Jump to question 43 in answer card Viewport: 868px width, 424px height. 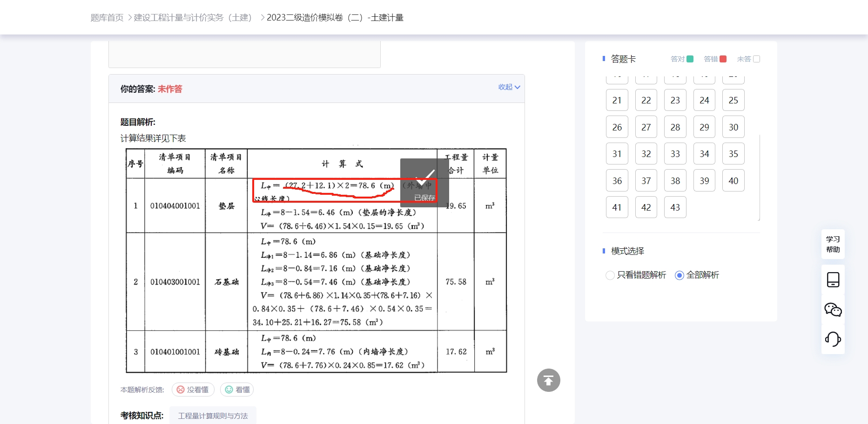pos(675,207)
